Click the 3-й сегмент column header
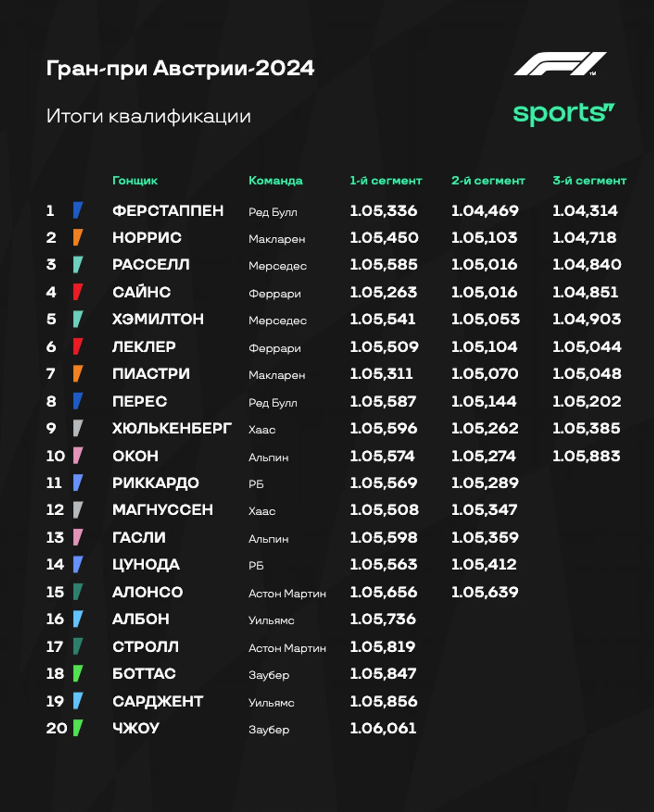This screenshot has width=654, height=812. coord(589,180)
